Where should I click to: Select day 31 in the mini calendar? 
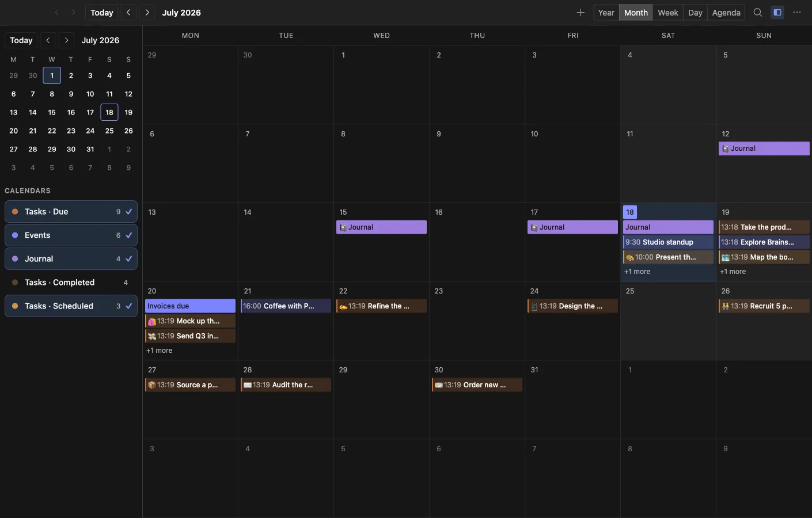coord(90,149)
